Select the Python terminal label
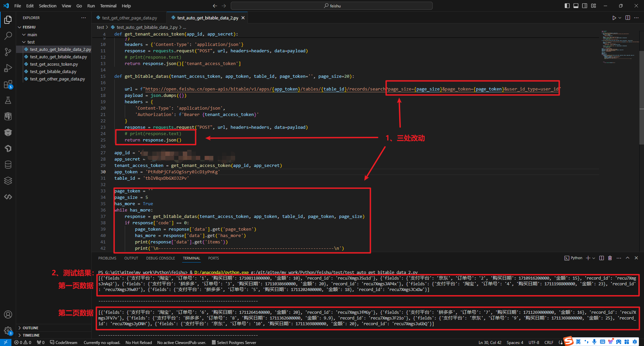Viewport: 644px width, 346px height. (x=573, y=258)
